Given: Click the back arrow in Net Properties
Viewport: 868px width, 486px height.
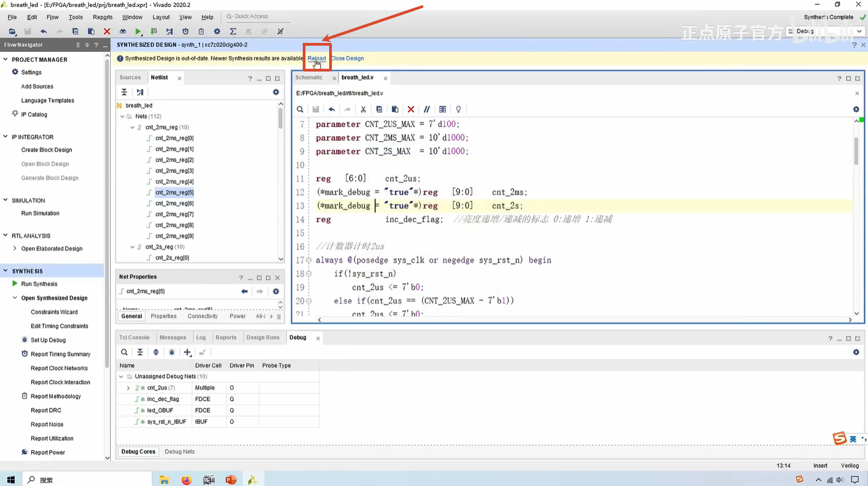Looking at the screenshot, I should tap(244, 291).
